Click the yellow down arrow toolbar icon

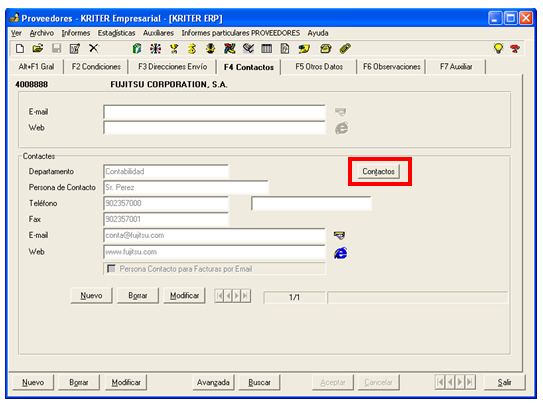coord(211,48)
